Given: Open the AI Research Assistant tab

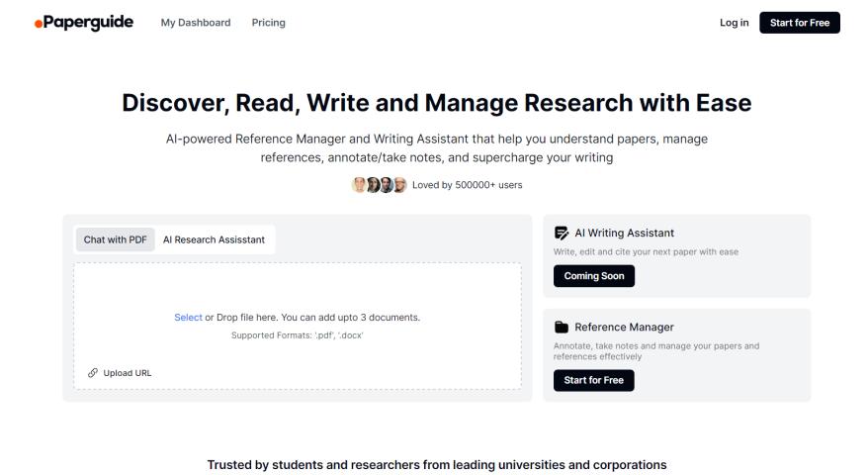Looking at the screenshot, I should click(x=214, y=239).
